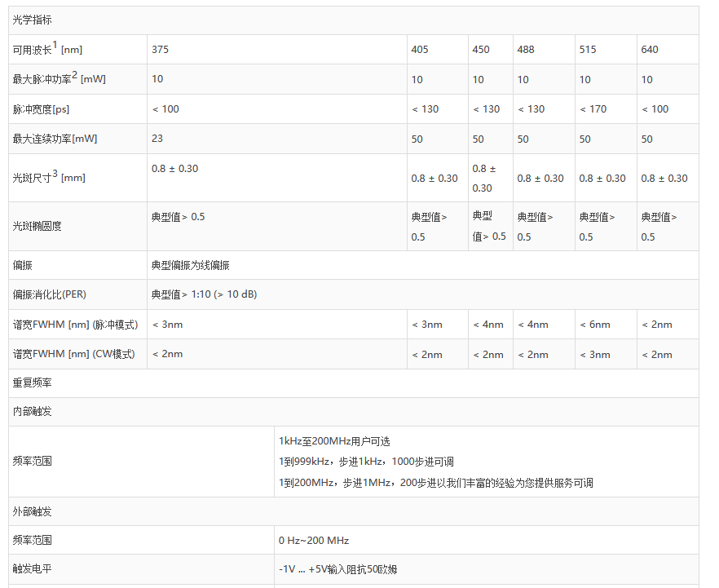The image size is (719, 588).
Task: Click the 23 mW continuous power cell
Action: (157, 139)
